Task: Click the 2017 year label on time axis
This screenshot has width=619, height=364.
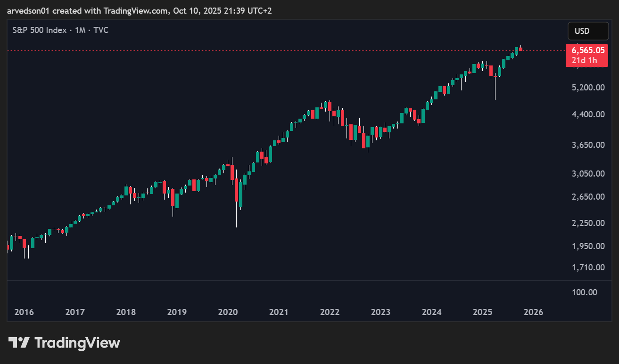Action: point(75,312)
